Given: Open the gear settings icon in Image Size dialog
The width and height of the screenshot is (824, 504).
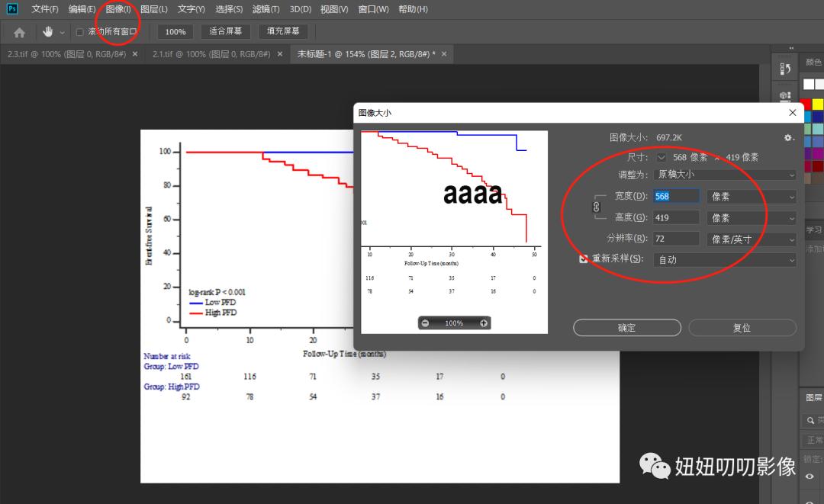Looking at the screenshot, I should (789, 137).
